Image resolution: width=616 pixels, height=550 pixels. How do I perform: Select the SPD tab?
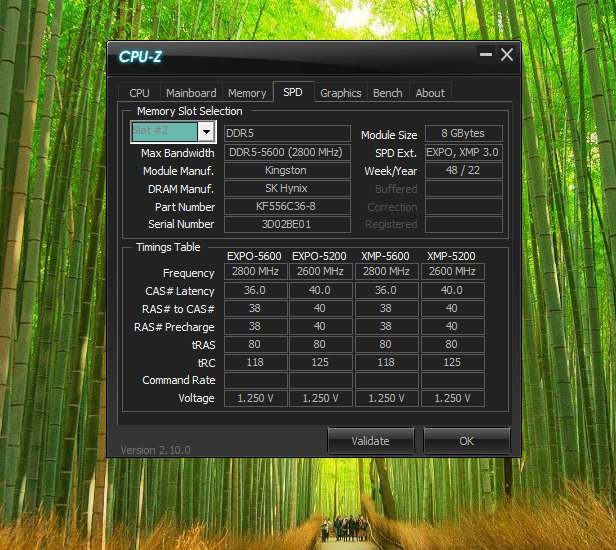tap(293, 92)
